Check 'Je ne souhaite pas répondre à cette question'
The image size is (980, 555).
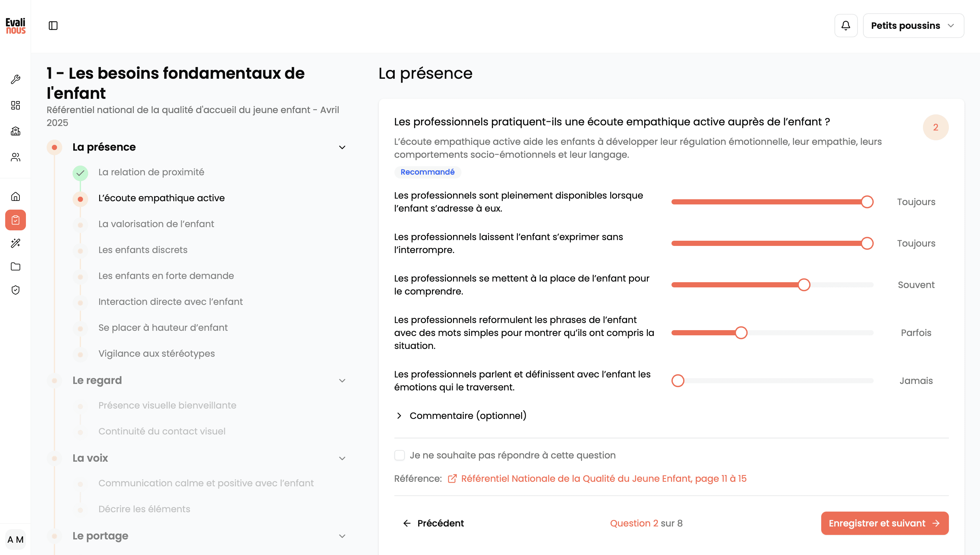(x=399, y=455)
